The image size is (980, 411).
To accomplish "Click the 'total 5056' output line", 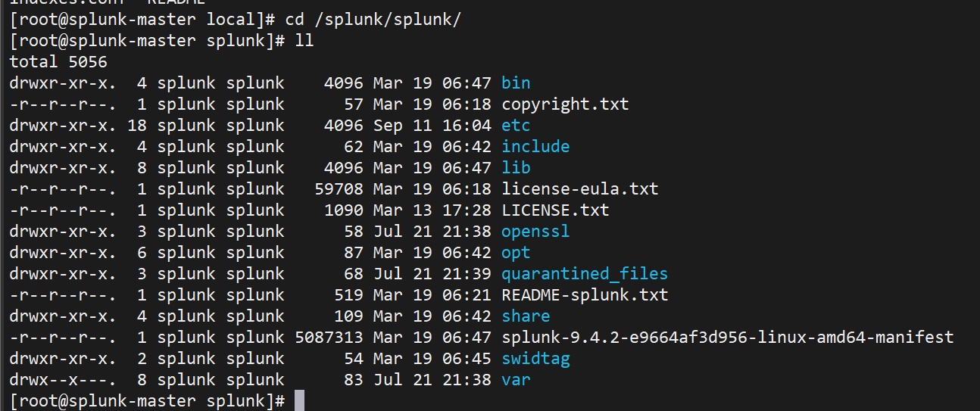I will point(58,62).
